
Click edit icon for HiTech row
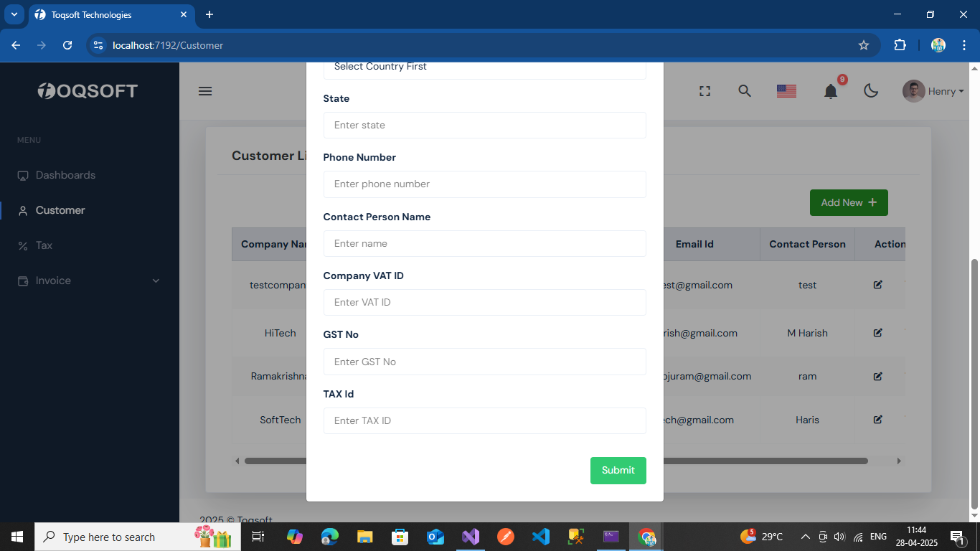tap(877, 333)
